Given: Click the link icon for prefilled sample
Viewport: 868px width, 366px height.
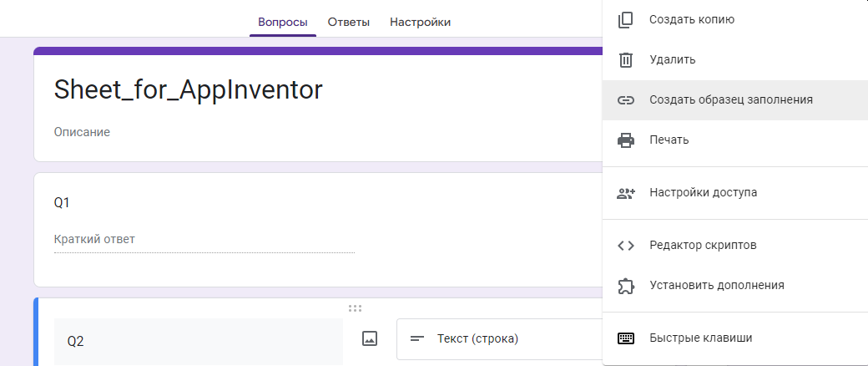Looking at the screenshot, I should [x=625, y=99].
